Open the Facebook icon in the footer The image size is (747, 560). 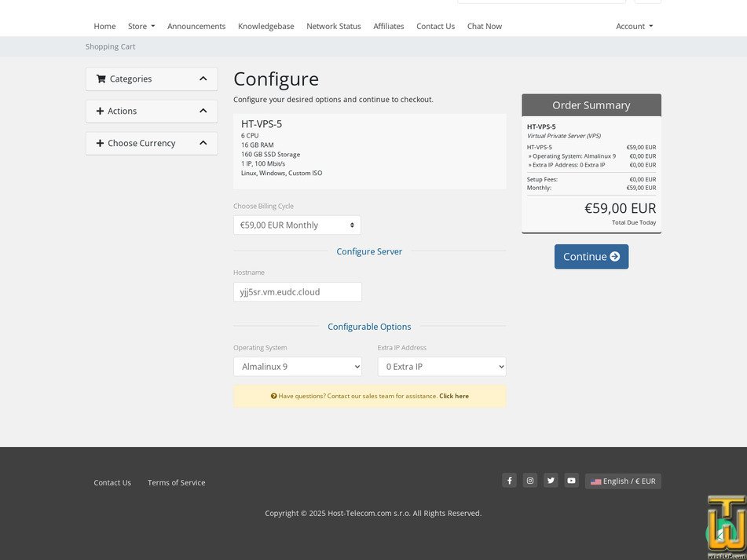[x=509, y=480]
